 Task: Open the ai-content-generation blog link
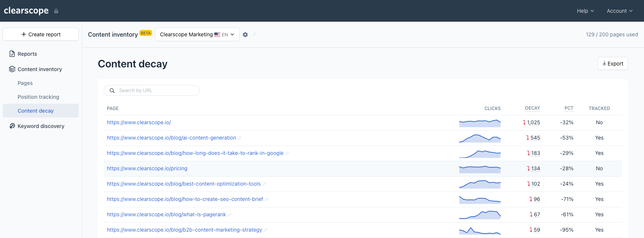[x=172, y=138]
